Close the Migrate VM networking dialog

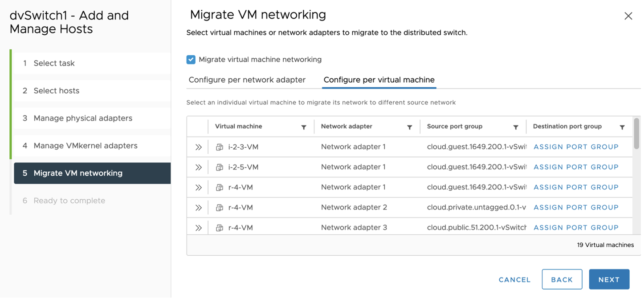point(628,16)
